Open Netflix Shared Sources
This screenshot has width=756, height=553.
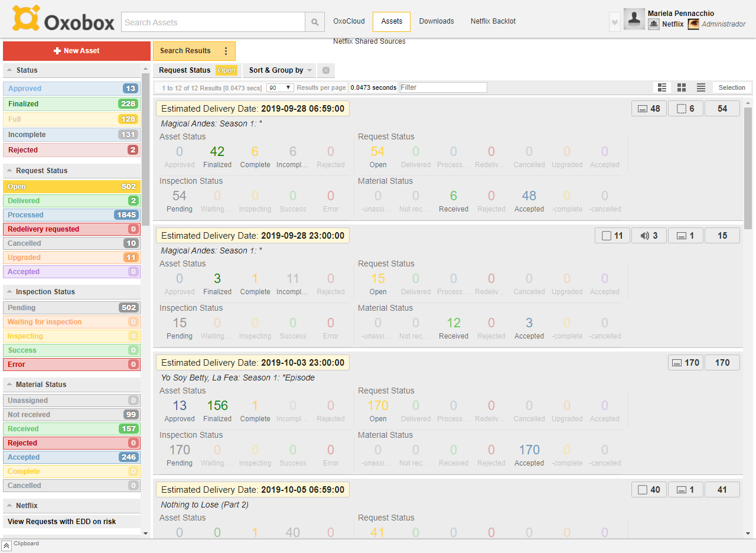[x=369, y=41]
